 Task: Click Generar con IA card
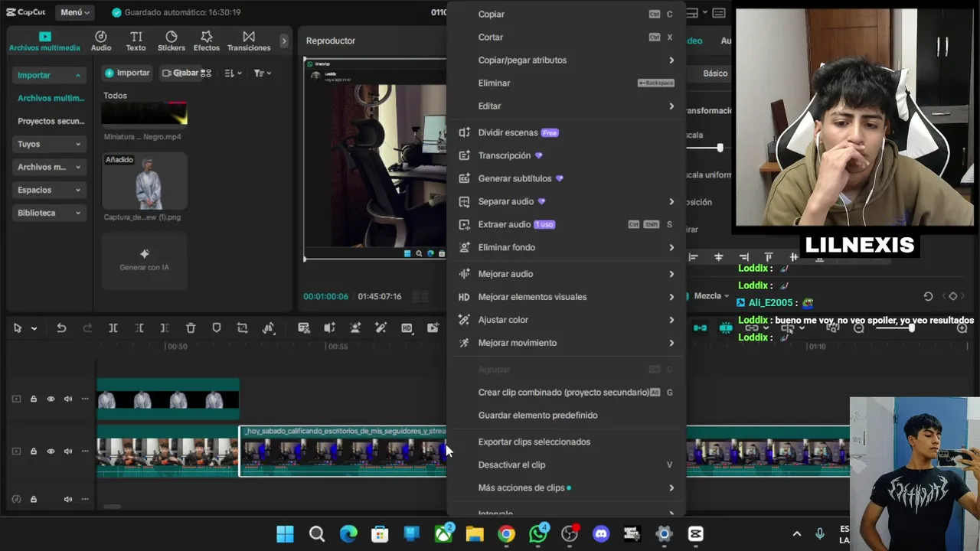point(144,260)
